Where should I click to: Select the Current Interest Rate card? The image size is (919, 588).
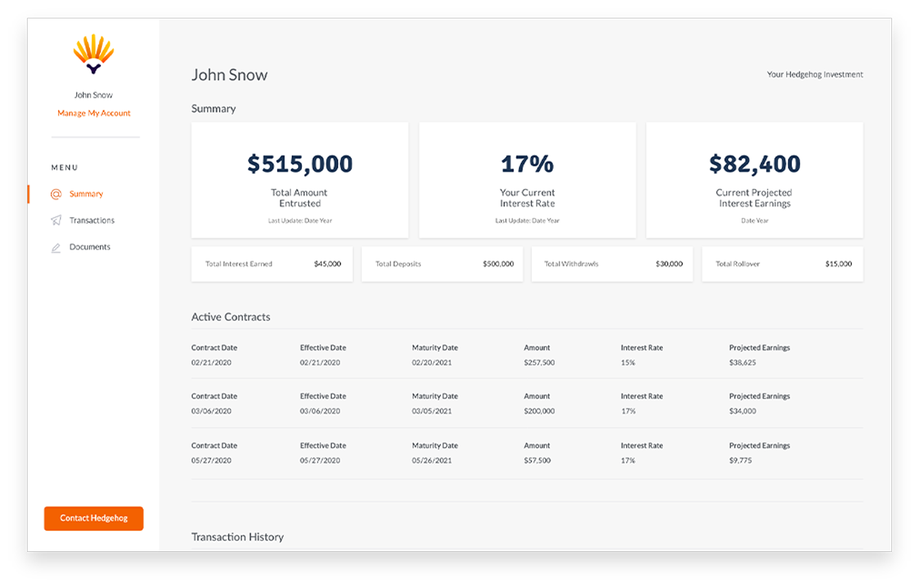pyautogui.click(x=527, y=180)
